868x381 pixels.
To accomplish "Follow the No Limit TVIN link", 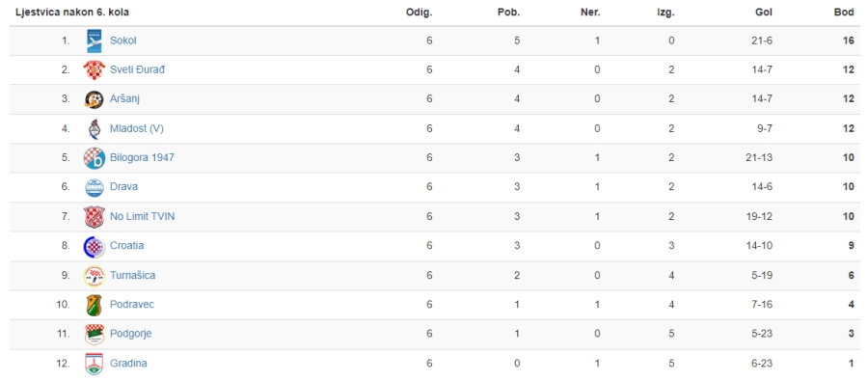I will [143, 216].
